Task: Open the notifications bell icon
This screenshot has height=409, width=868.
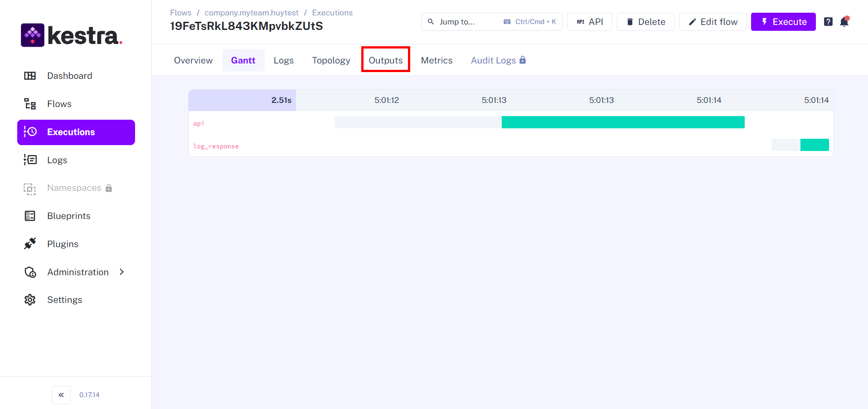Action: tap(844, 22)
